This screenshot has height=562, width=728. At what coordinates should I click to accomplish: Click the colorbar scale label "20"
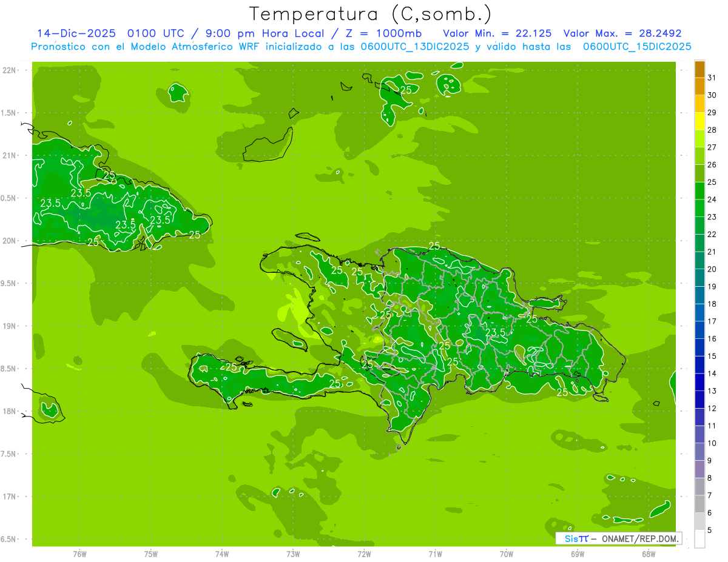[x=712, y=269]
